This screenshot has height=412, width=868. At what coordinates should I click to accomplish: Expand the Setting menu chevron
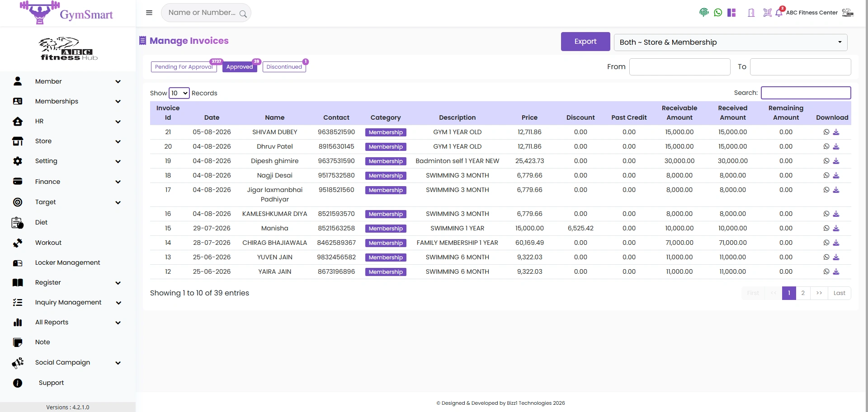click(118, 161)
